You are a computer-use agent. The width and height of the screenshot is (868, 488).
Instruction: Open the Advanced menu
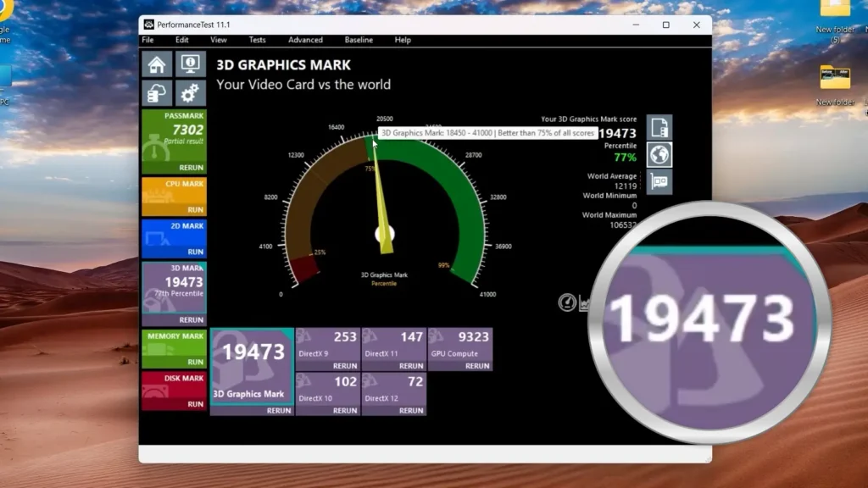coord(305,40)
